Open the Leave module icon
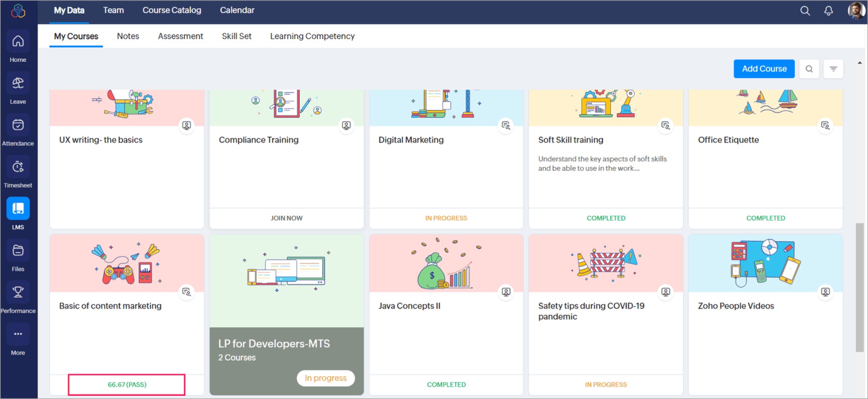The image size is (868, 399). pyautogui.click(x=18, y=83)
